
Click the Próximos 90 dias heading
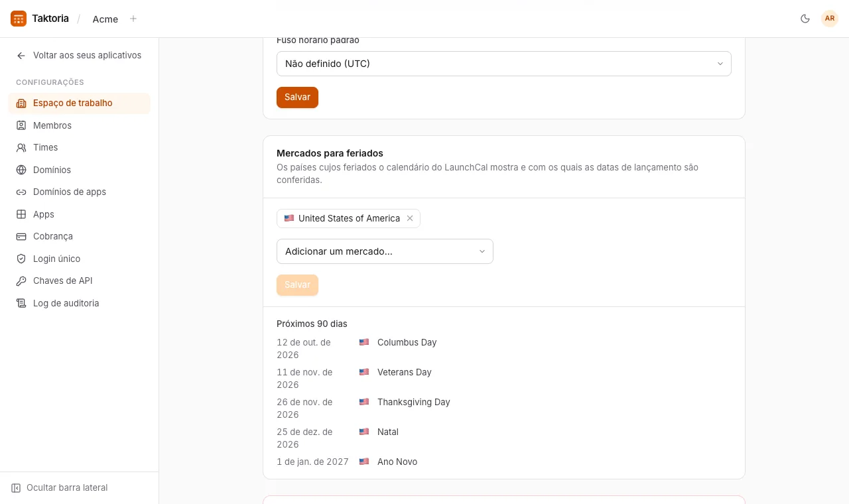(x=312, y=324)
